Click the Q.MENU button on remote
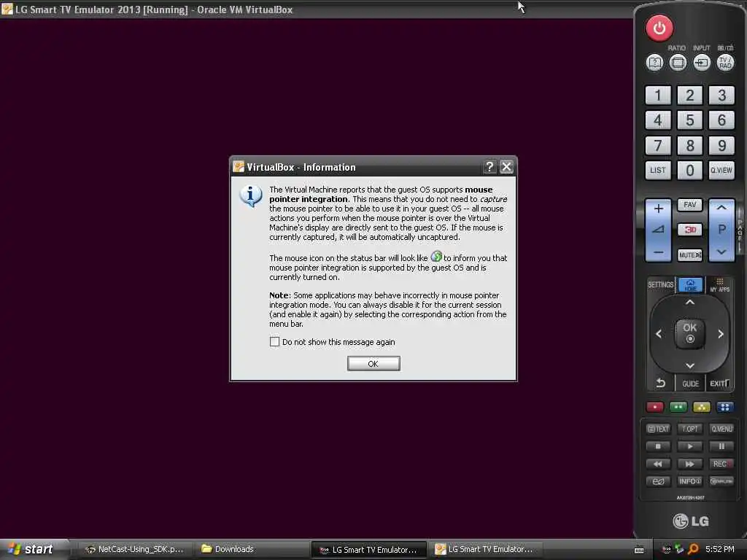Viewport: 747px width, 560px height. coord(721,429)
